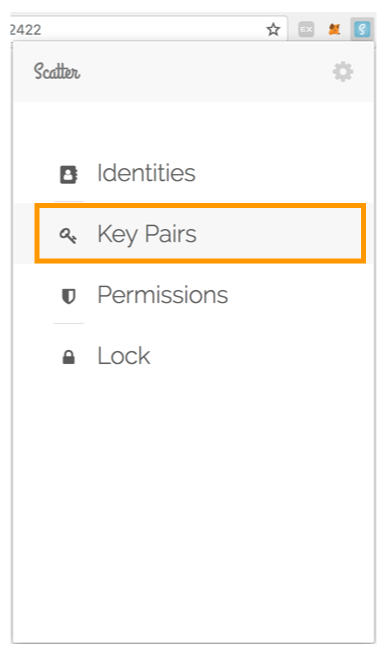Go to the Permissions menu entry
The image size is (390, 658).
(162, 295)
